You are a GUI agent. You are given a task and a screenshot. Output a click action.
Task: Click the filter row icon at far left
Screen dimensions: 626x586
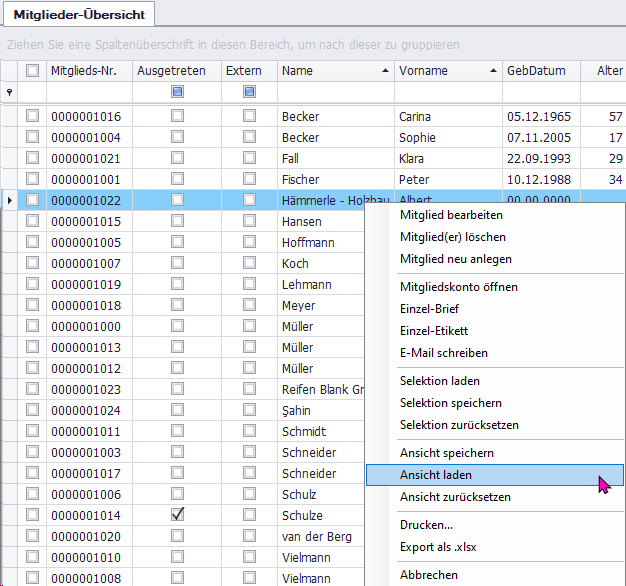tap(10, 92)
